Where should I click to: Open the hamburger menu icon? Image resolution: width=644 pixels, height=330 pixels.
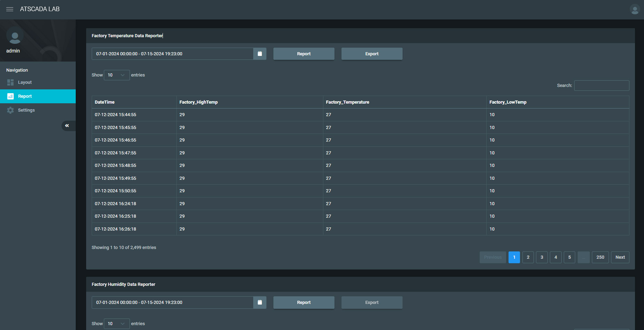10,9
